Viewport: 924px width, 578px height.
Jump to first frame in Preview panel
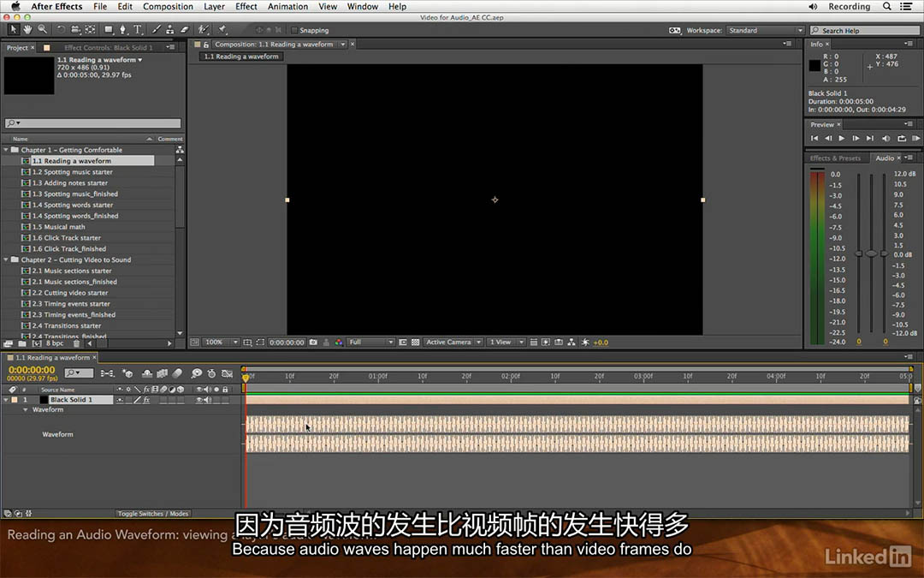tap(814, 138)
